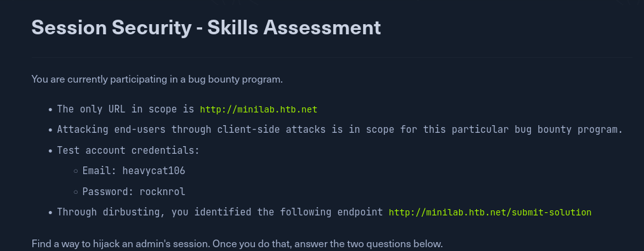Image resolution: width=644 pixels, height=251 pixels.
Task: Select the text 'Email: heavycat106'
Action: coord(134,170)
